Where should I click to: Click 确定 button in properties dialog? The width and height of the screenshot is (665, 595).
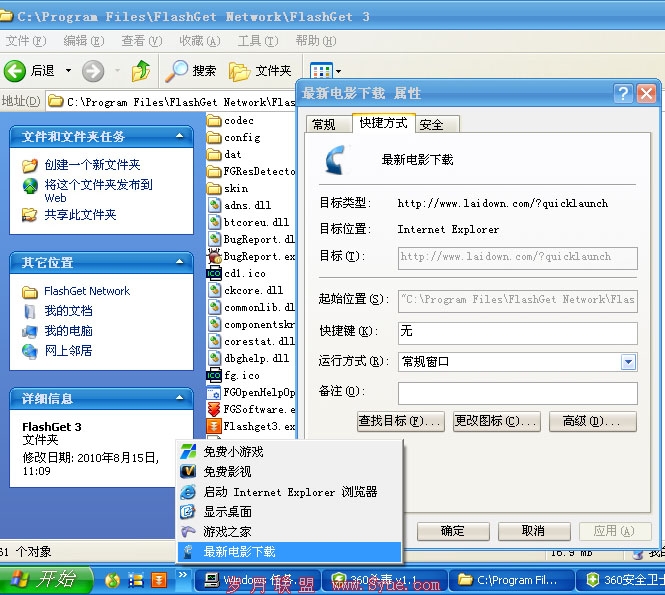click(x=453, y=531)
